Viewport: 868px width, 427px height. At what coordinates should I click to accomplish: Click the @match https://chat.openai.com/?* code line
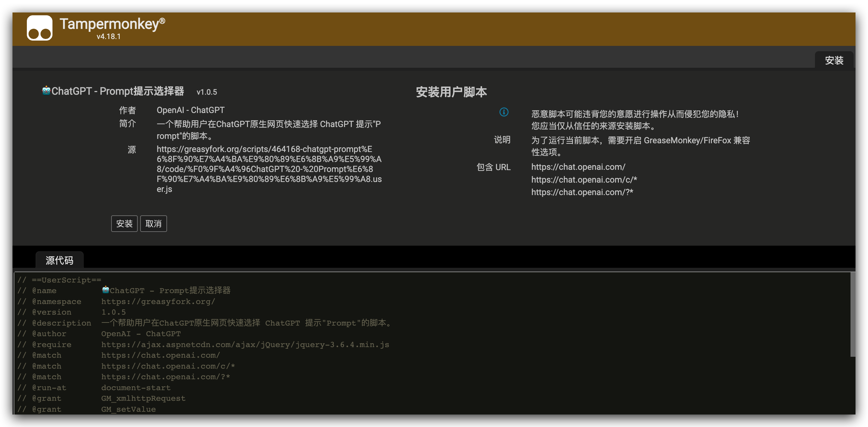click(124, 377)
